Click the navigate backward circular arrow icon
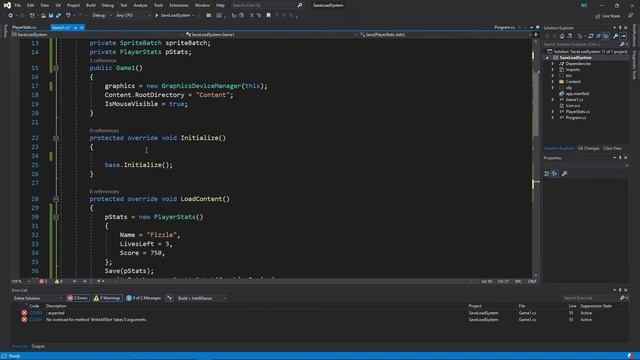 [x=10, y=16]
